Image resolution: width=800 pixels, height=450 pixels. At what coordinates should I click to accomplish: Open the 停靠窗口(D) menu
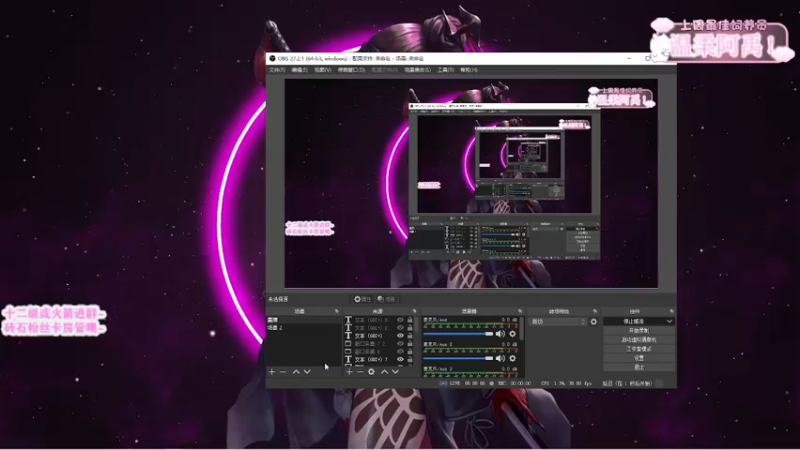pos(351,70)
